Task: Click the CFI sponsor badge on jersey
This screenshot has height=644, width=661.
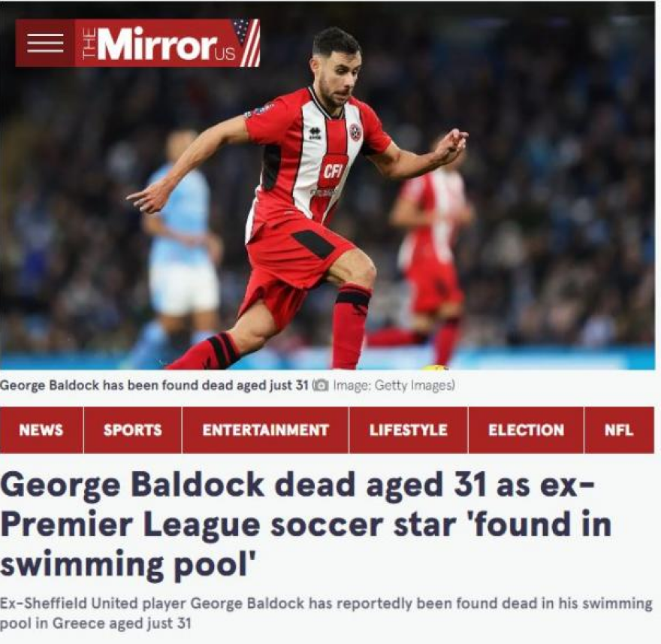Action: 334,171
